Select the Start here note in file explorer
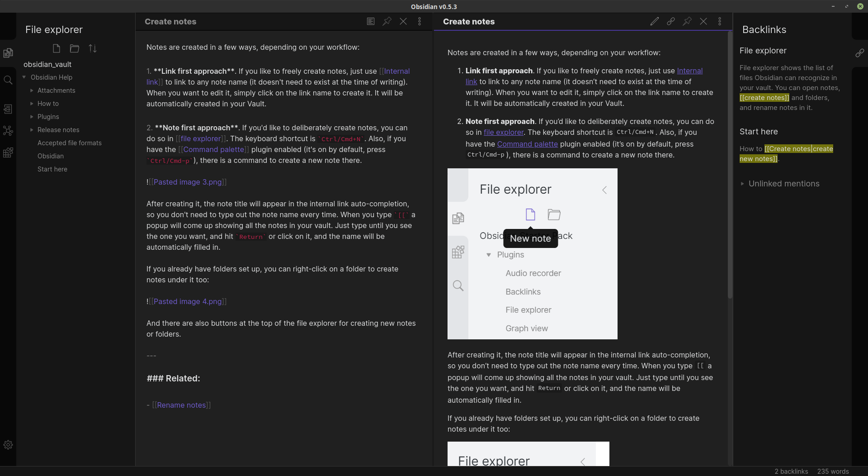The width and height of the screenshot is (868, 476). click(52, 169)
